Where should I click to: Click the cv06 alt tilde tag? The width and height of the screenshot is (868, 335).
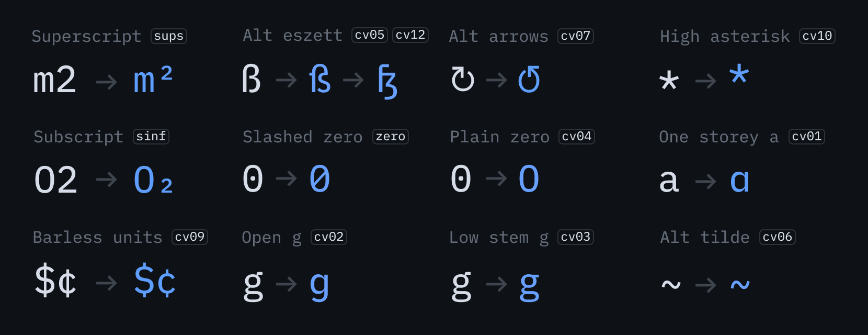pos(778,237)
